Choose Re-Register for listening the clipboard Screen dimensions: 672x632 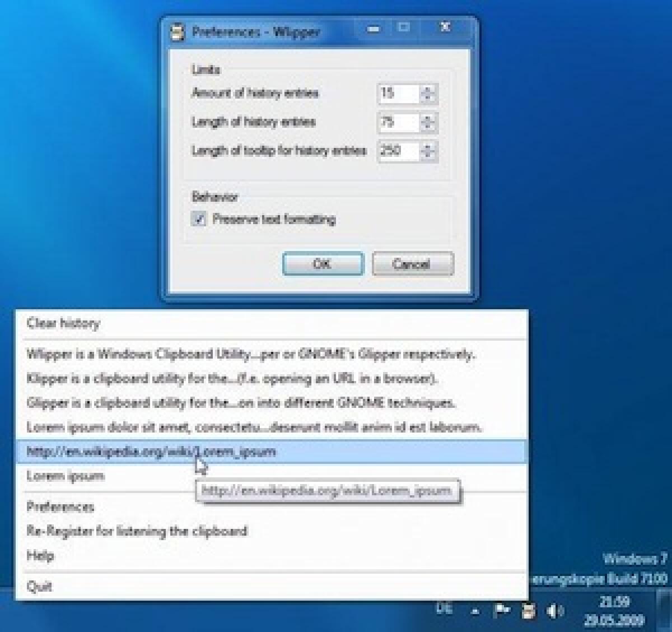pos(271,531)
